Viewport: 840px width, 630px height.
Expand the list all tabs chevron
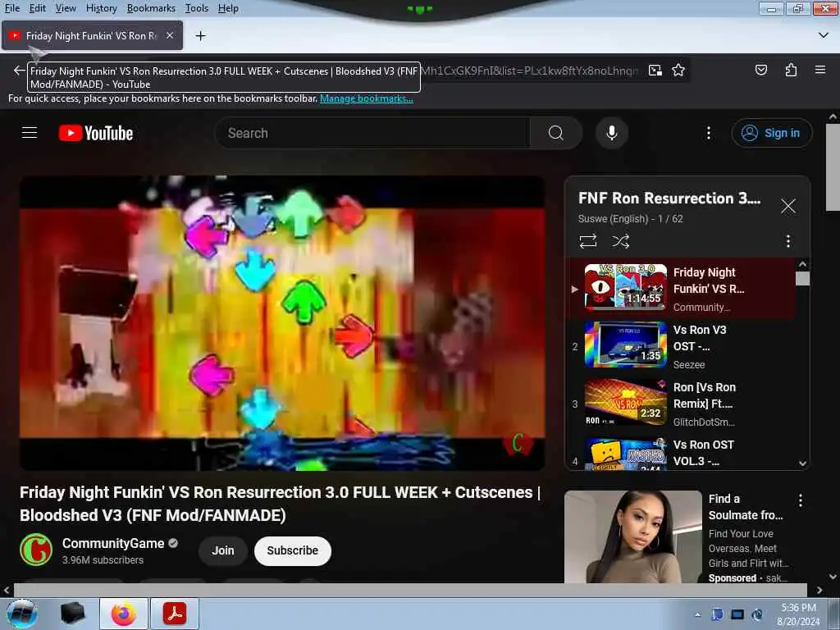(x=824, y=35)
